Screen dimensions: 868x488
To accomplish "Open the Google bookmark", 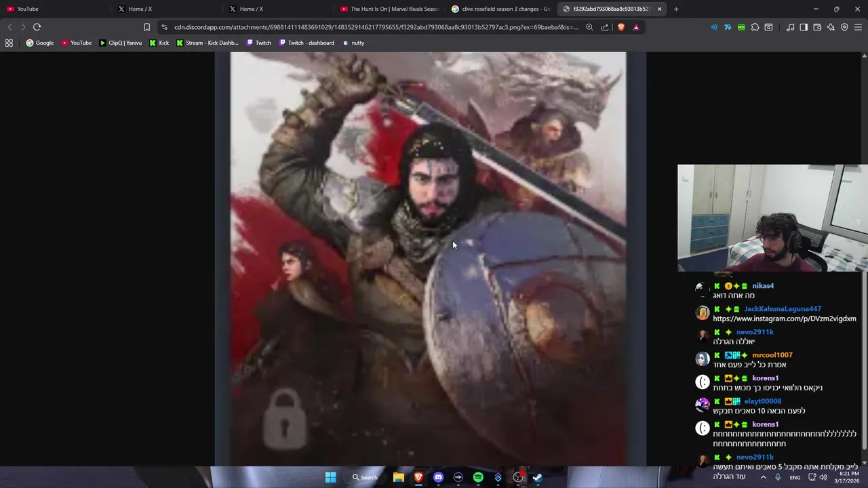I will click(40, 43).
